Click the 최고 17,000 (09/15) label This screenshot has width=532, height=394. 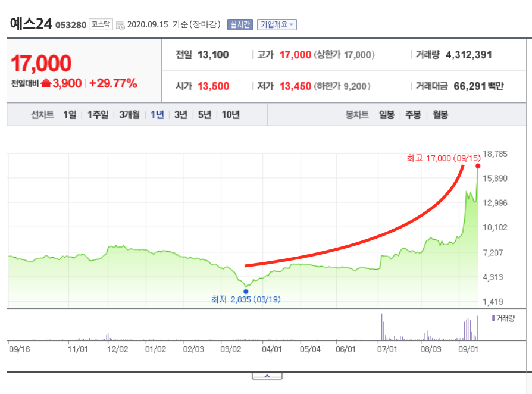[x=443, y=158]
